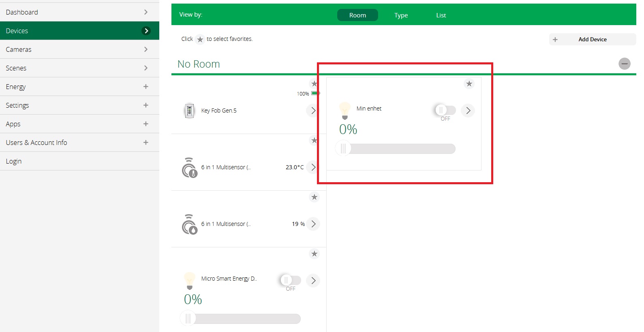644x332 pixels.
Task: Collapse the No Room section
Action: pos(625,64)
